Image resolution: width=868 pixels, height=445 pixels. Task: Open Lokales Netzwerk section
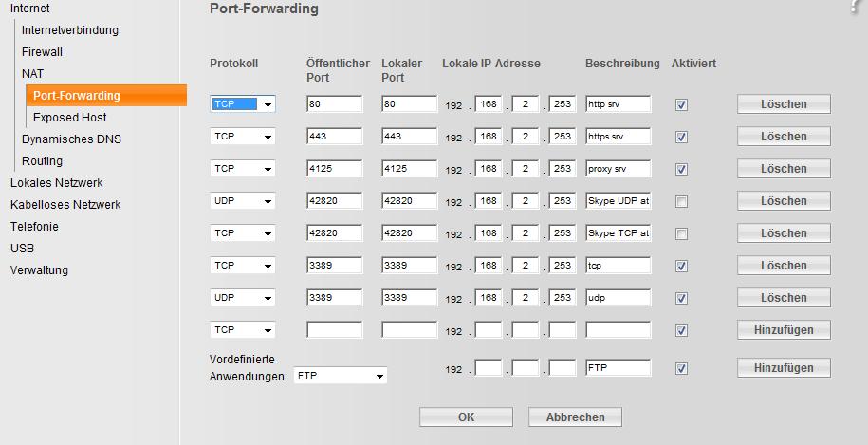[57, 182]
